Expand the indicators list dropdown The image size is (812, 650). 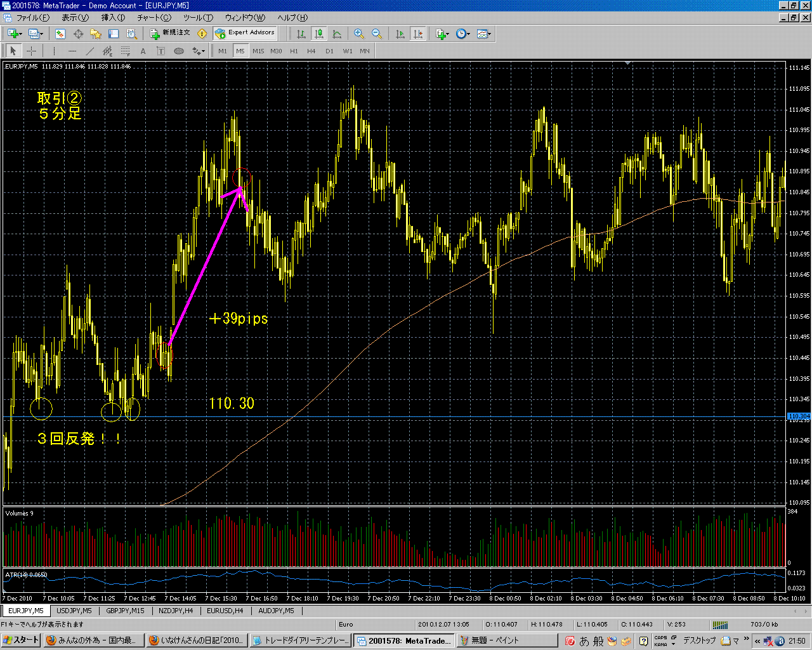tap(442, 34)
